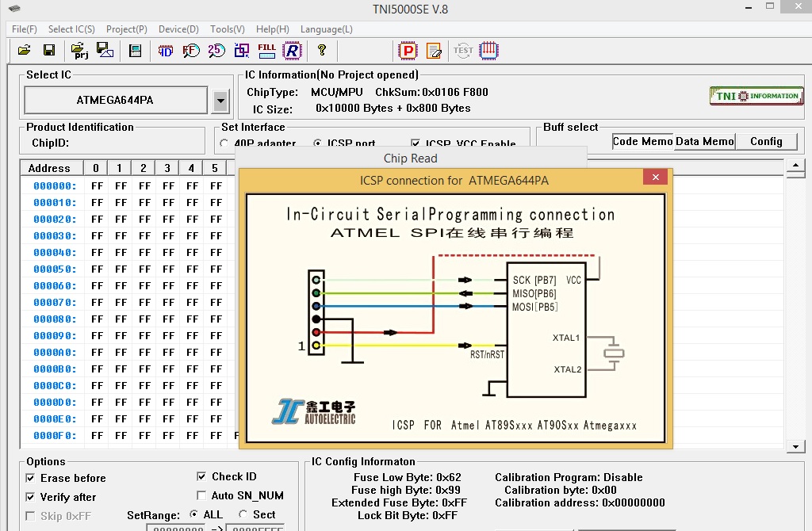Click the FF magnifier blank check icon
This screenshot has height=531, width=812.
(191, 50)
